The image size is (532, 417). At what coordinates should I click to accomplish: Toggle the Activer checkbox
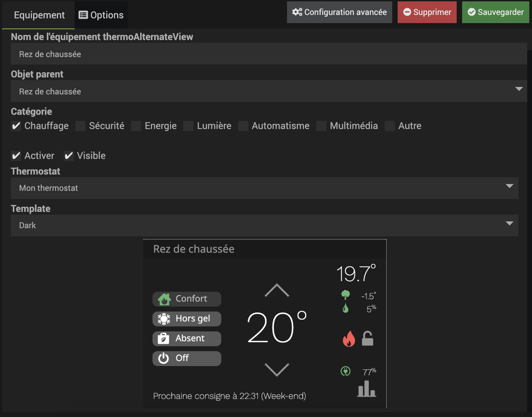16,156
